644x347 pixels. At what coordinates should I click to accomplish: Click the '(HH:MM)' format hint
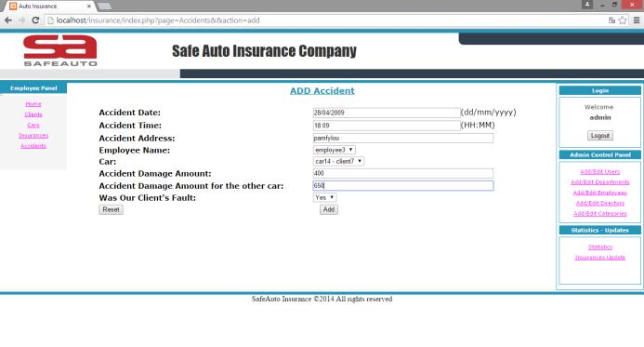[x=478, y=125]
